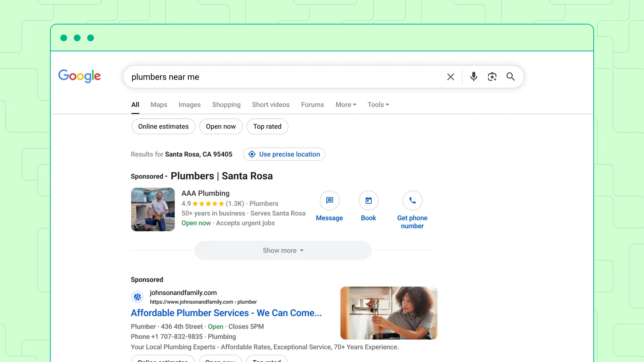The width and height of the screenshot is (644, 362).
Task: Toggle the Top rated filter chip
Action: 267,126
